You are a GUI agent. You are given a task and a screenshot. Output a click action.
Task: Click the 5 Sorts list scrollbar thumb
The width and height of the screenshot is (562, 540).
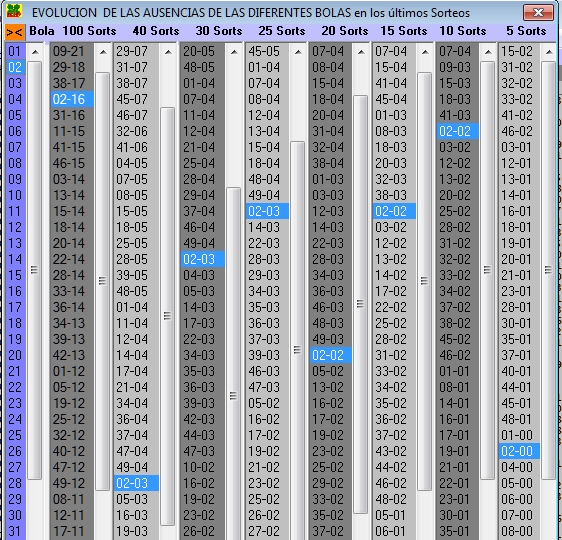(x=549, y=270)
